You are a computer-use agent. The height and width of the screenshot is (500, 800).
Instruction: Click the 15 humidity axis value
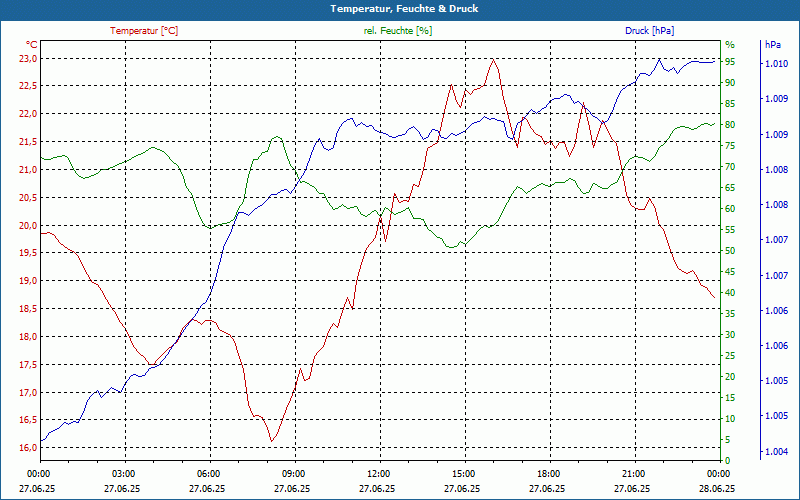730,398
